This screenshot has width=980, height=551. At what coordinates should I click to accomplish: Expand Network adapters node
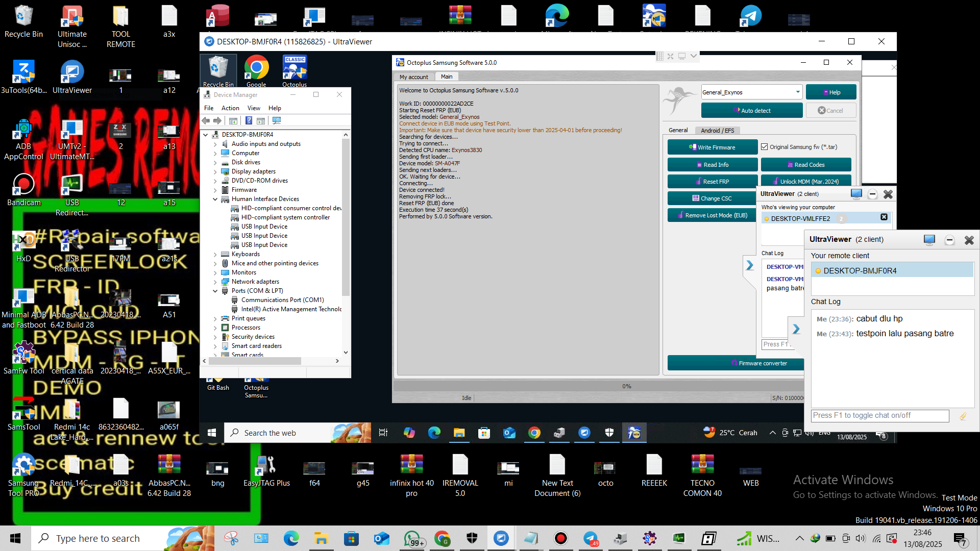pos(215,282)
